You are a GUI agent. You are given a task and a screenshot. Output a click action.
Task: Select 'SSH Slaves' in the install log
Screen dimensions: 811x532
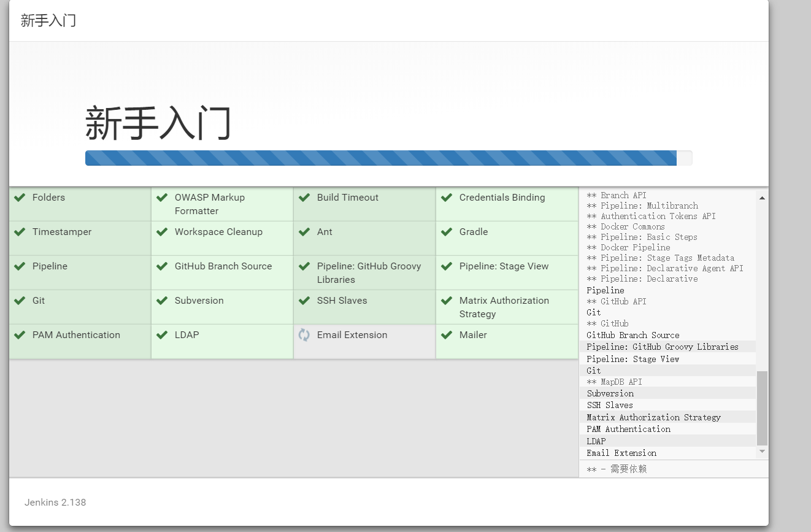[x=610, y=405]
